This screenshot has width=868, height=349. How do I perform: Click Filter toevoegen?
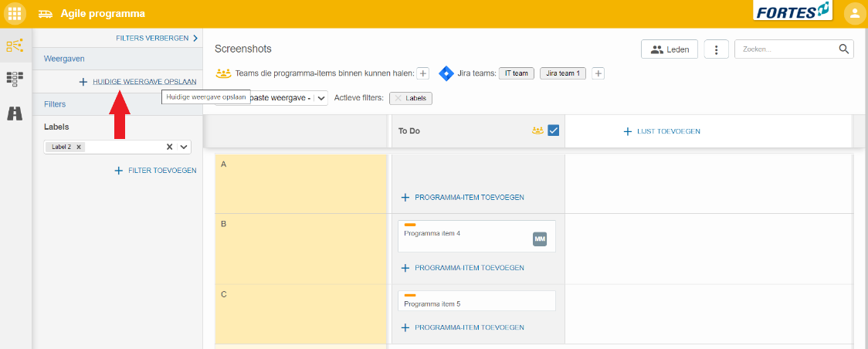click(155, 171)
